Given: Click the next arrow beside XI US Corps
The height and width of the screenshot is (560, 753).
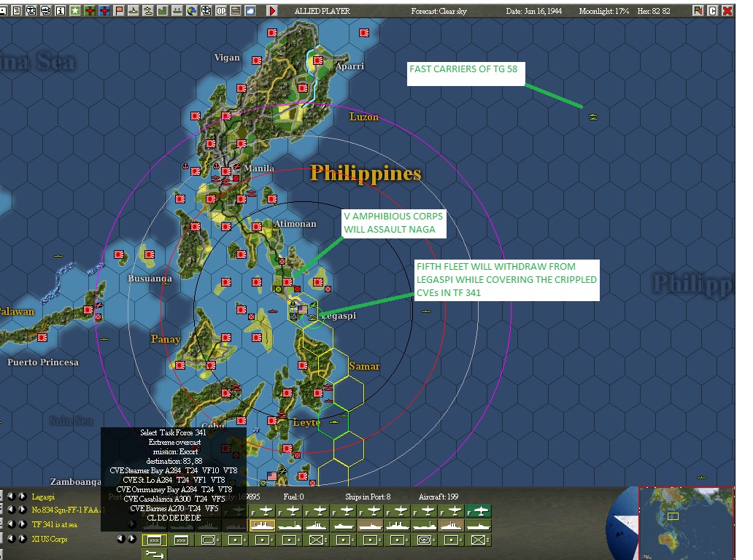Looking at the screenshot, I should [22, 538].
